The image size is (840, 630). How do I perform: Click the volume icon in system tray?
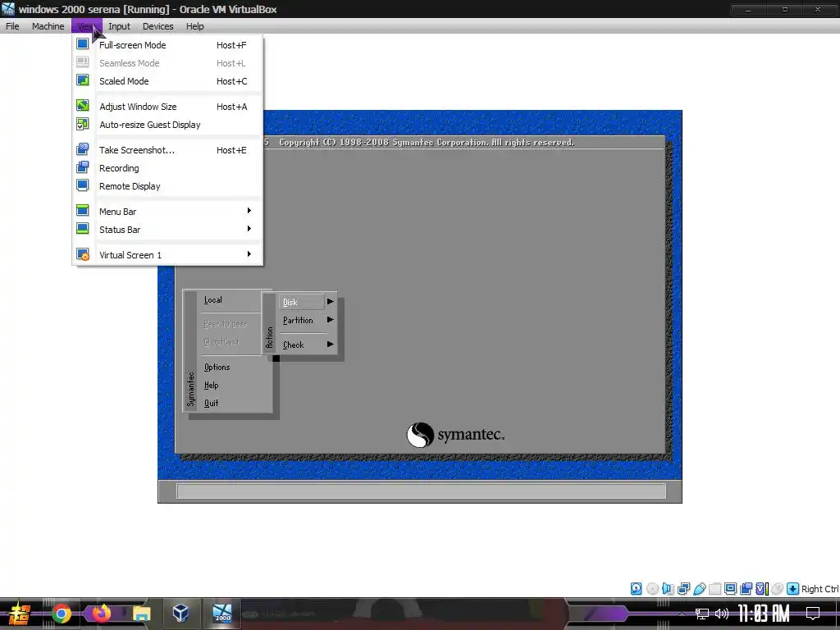[722, 614]
